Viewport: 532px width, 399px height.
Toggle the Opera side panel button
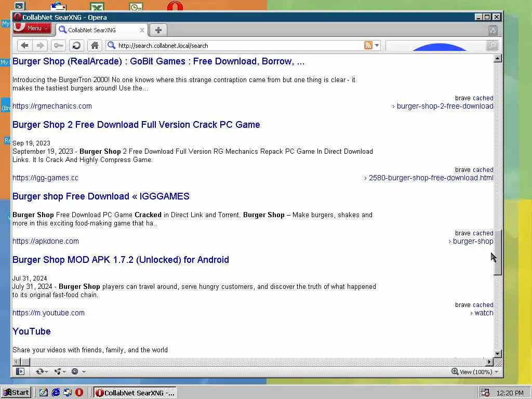pyautogui.click(x=20, y=371)
